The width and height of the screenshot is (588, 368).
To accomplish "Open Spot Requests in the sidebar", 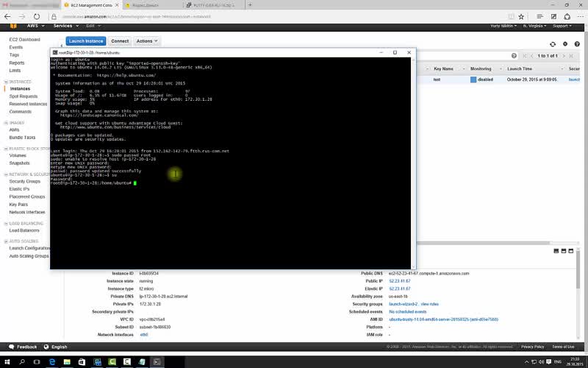I will (24, 96).
